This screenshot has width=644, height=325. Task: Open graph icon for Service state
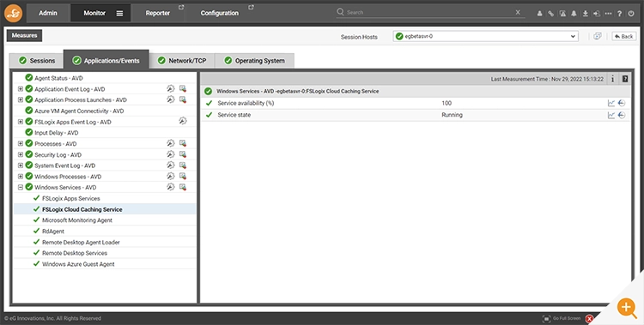(x=611, y=115)
